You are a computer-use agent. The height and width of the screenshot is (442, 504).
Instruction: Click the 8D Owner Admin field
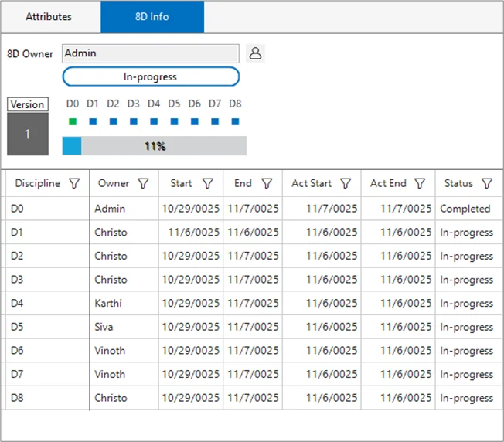(x=150, y=54)
